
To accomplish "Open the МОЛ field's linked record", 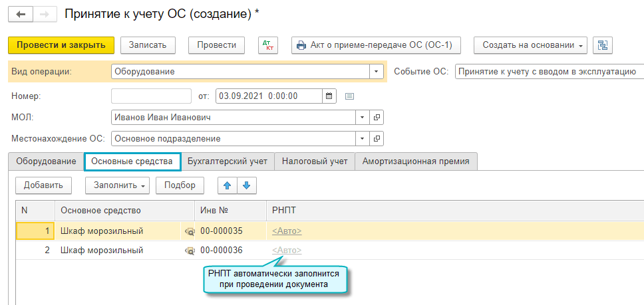I will (377, 117).
